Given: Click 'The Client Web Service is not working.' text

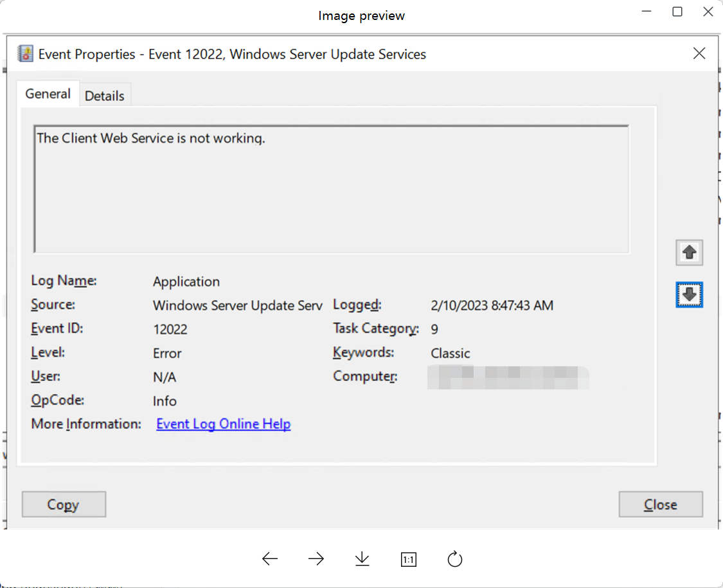Looking at the screenshot, I should coord(151,138).
